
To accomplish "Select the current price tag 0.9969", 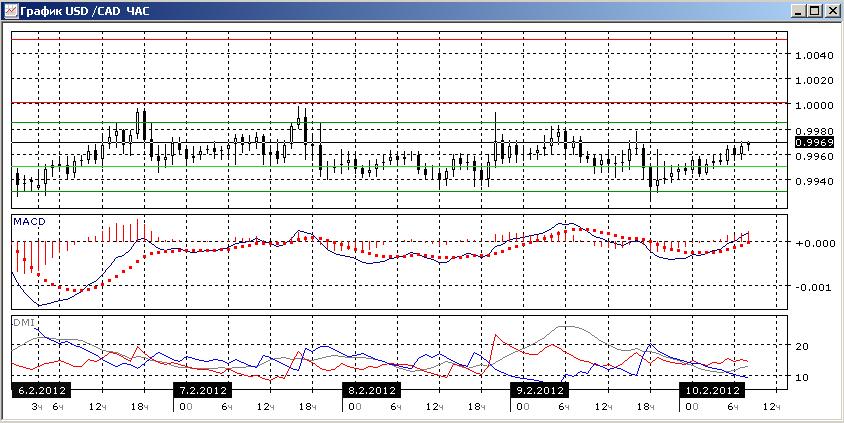I will pos(814,143).
